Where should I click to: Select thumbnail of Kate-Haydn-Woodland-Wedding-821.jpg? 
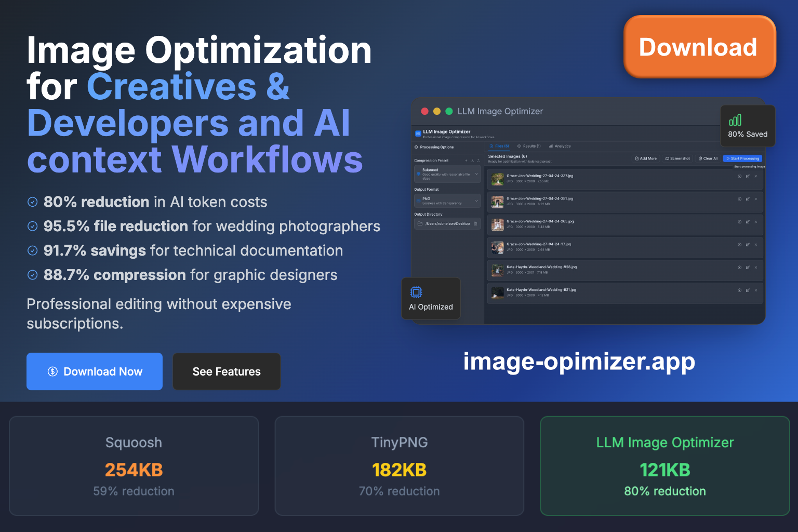498,293
